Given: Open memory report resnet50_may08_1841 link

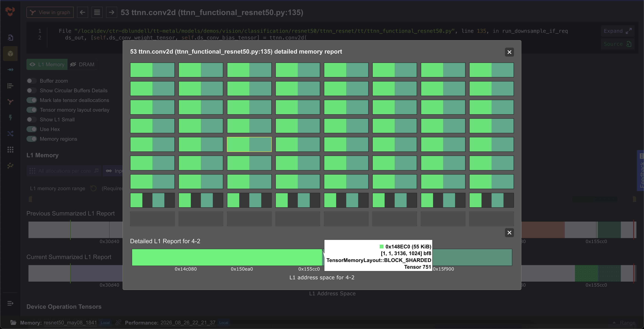Looking at the screenshot, I should 70,322.
